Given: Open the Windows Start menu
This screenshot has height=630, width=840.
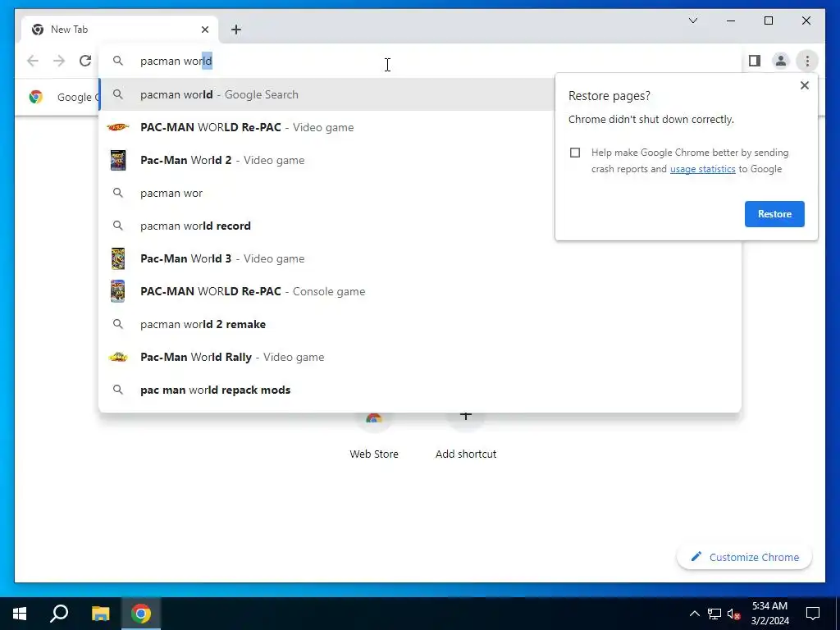Looking at the screenshot, I should (20, 614).
